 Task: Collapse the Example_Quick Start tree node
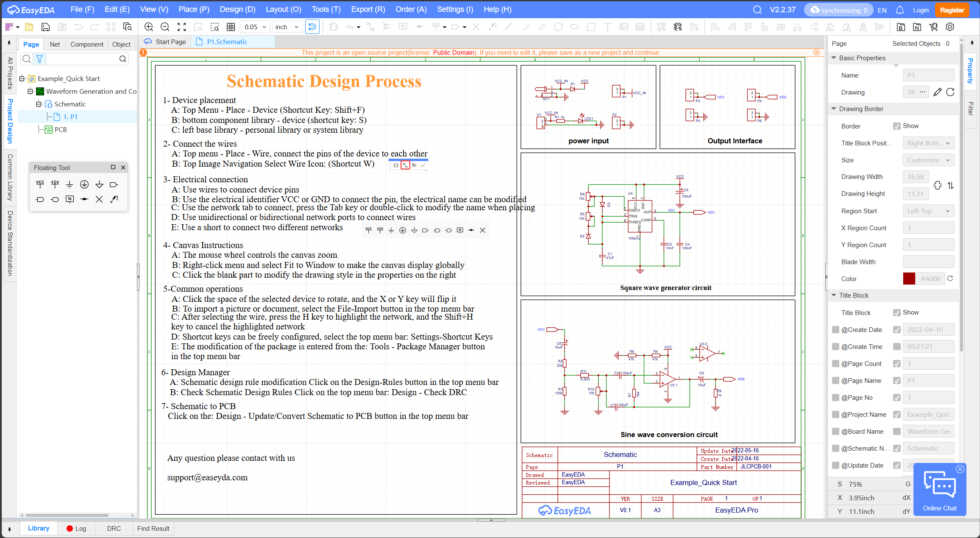(22, 78)
